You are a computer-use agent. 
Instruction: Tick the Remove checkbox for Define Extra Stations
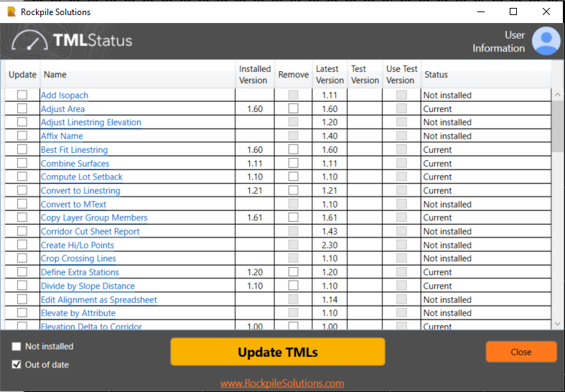[x=294, y=271]
